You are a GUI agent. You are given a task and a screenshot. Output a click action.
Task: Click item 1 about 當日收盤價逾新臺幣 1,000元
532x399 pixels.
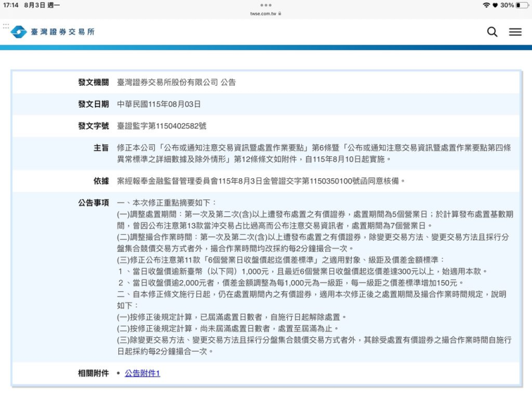[x=303, y=271]
